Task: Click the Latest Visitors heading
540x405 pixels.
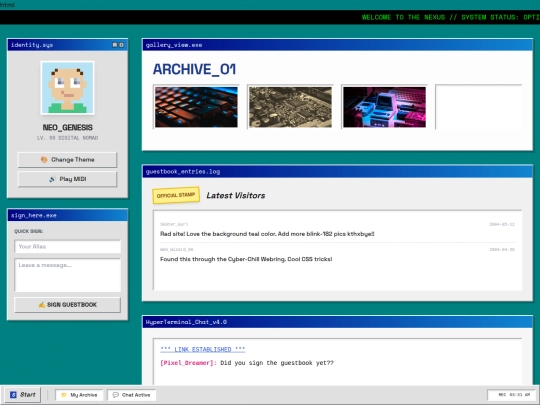Action: click(236, 196)
